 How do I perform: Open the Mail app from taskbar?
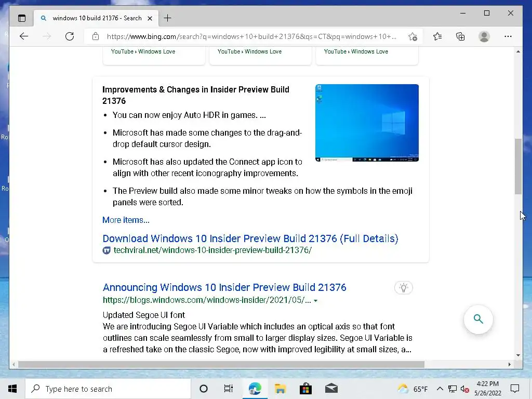[331, 389]
